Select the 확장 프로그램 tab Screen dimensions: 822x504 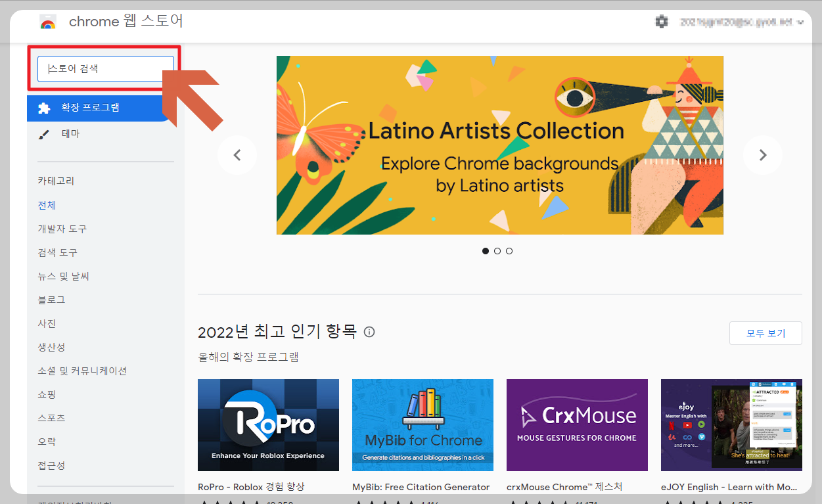(x=99, y=108)
